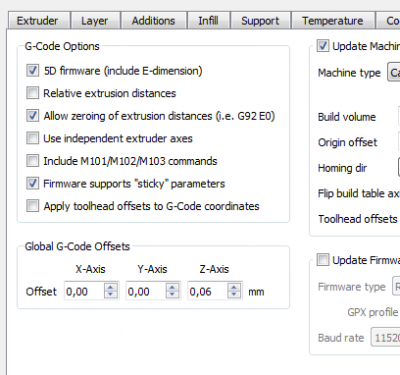
Task: Decrease the Y-Axis offset with down arrow
Action: pos(172,295)
